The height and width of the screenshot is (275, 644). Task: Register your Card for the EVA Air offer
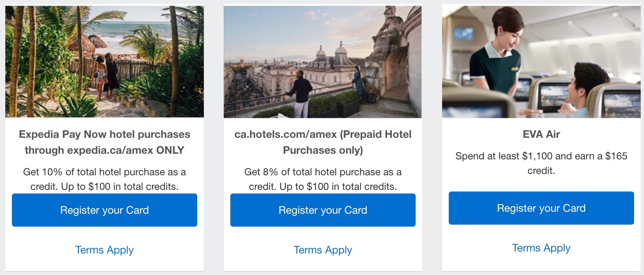click(x=541, y=208)
